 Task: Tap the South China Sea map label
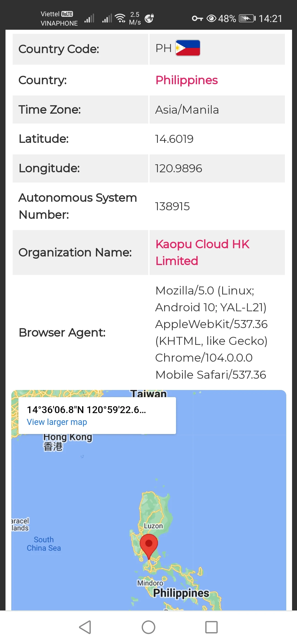coord(44,544)
